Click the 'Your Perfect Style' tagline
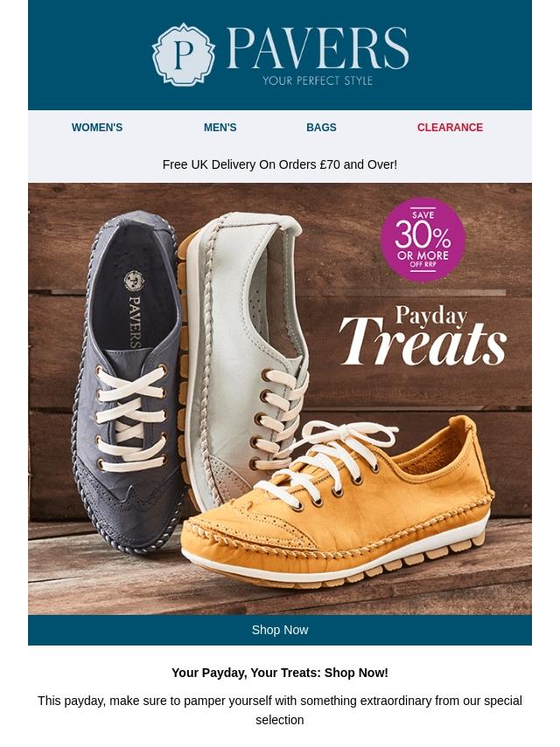Screen dimensions: 560x747 pos(318,80)
